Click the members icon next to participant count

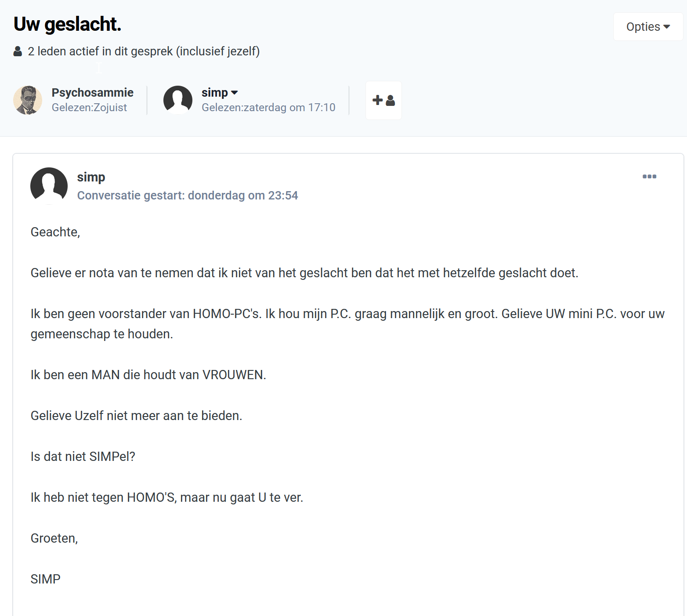(x=18, y=51)
